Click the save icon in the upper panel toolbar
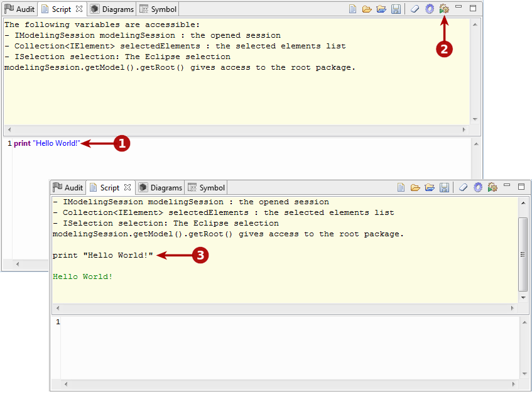Viewport: 532px width, 394px height. click(396, 9)
